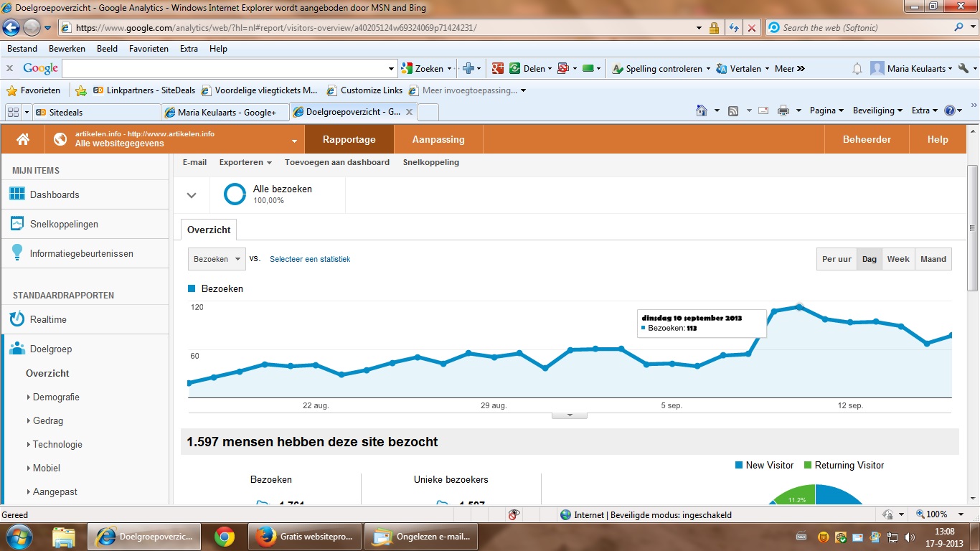Expand the segment chevron beside Alle bezoeken
The image size is (980, 551).
click(x=192, y=195)
